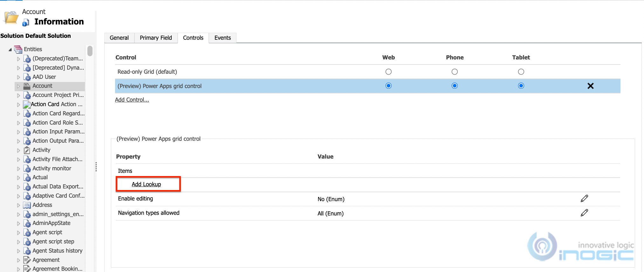Screen dimensions: 644x272
Task: Select Web radio for Power Apps grid control
Action: click(388, 86)
